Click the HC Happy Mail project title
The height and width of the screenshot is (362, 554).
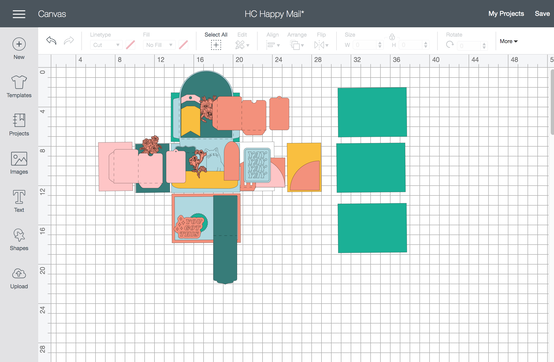point(274,14)
